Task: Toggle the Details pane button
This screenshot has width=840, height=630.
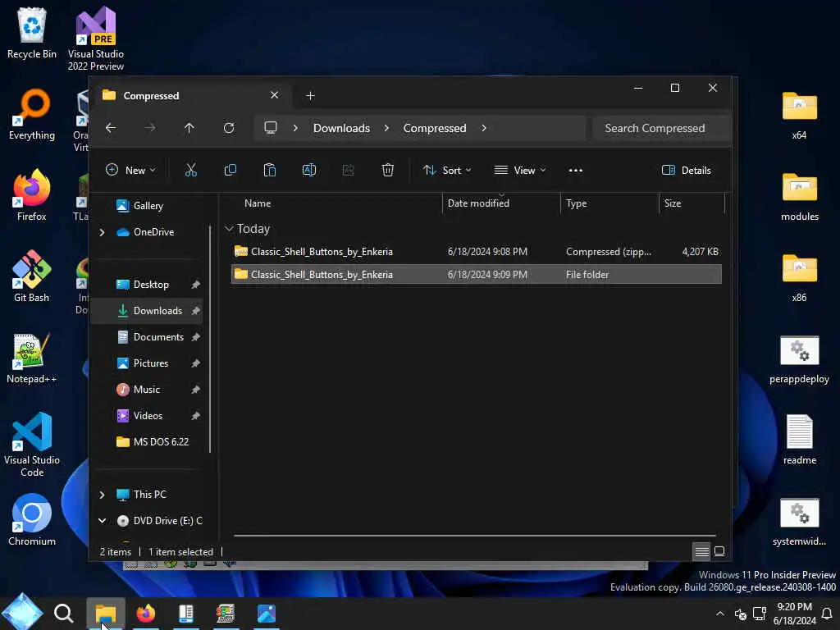Action: click(x=687, y=171)
